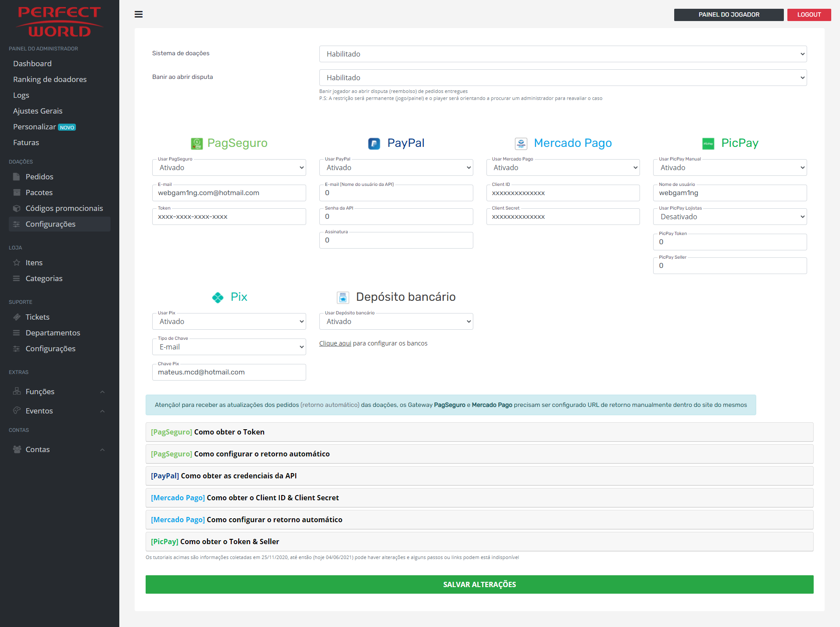Follow the Clique aqui bank config link

[335, 343]
